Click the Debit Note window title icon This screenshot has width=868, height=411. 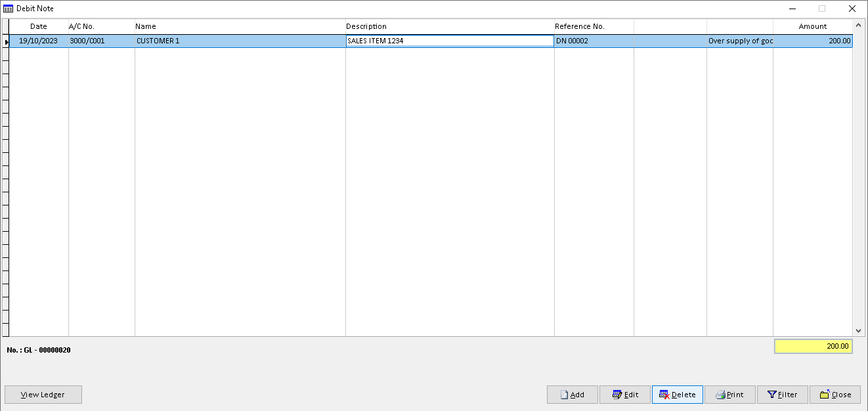pos(8,9)
